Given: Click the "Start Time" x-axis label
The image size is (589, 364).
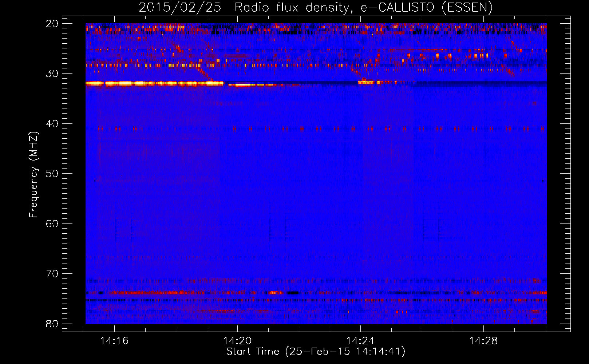Looking at the screenshot, I should click(316, 352).
